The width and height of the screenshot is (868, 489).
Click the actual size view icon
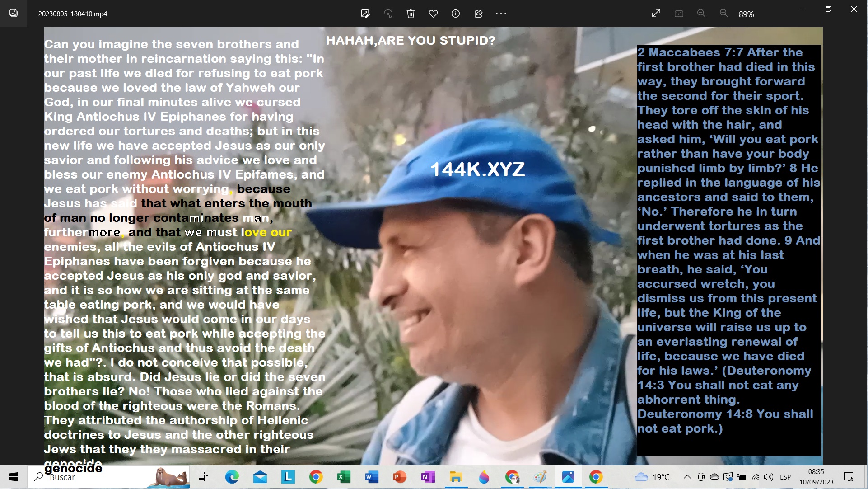[679, 14]
